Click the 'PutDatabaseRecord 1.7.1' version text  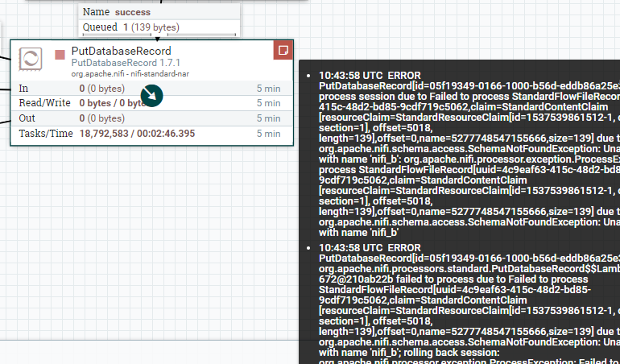point(126,63)
